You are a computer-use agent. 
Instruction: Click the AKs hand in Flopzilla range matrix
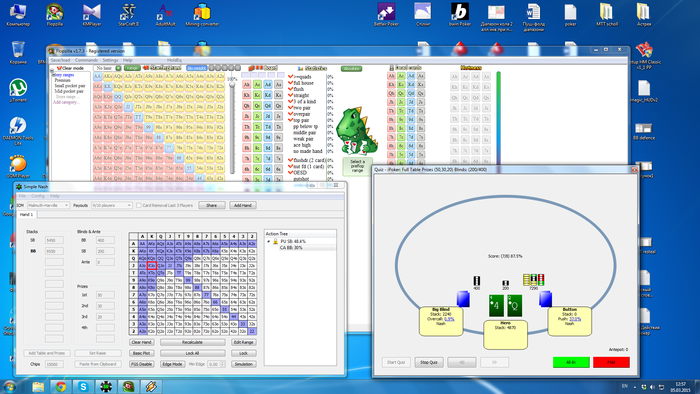(108, 76)
